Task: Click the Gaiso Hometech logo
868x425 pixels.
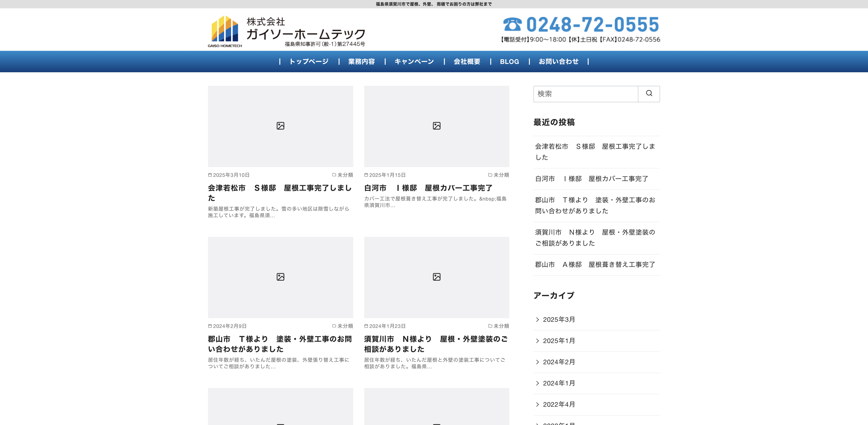Action: (x=286, y=31)
